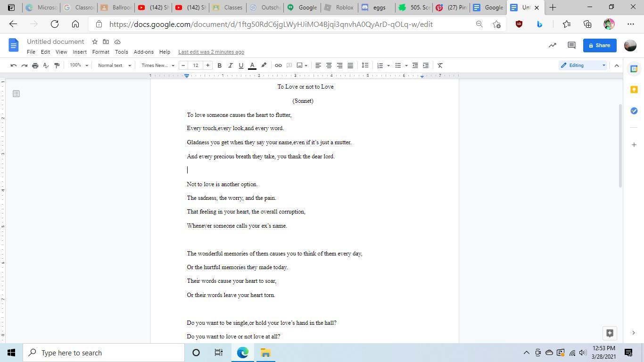This screenshot has height=362, width=644.
Task: Open 'Last edit was 2 minutes ago' link
Action: point(211,52)
